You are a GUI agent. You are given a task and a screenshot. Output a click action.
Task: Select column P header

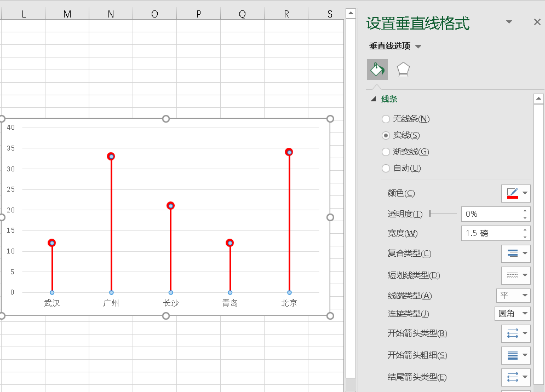(x=198, y=14)
